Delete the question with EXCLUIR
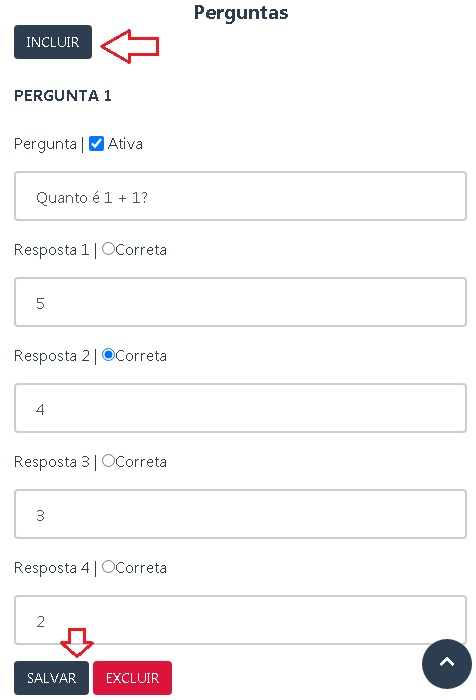The width and height of the screenshot is (476, 700). coord(132,678)
